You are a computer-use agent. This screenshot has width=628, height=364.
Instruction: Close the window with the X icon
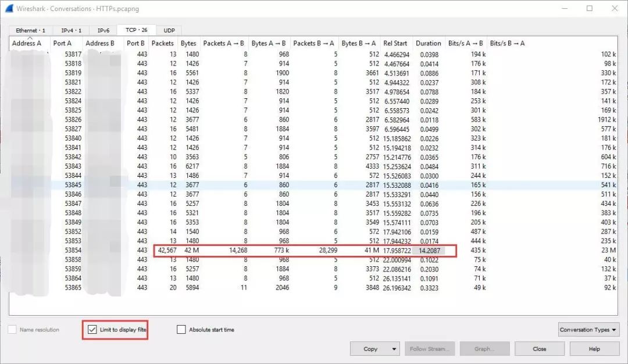(615, 8)
